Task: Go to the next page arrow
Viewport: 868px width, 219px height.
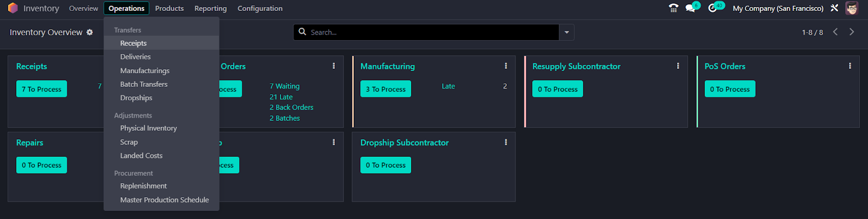Action: coord(852,32)
